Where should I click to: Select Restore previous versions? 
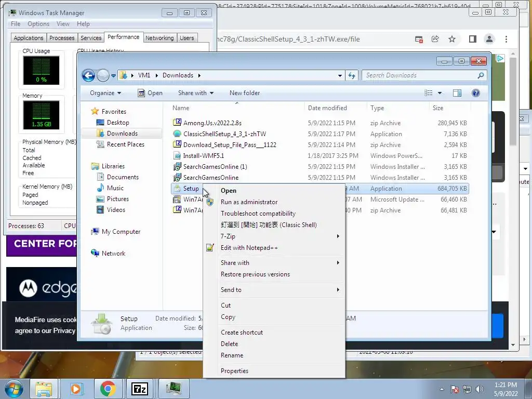[255, 274]
